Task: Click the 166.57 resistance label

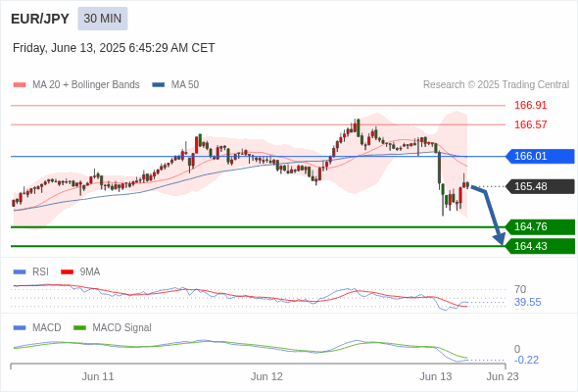Action: (530, 124)
